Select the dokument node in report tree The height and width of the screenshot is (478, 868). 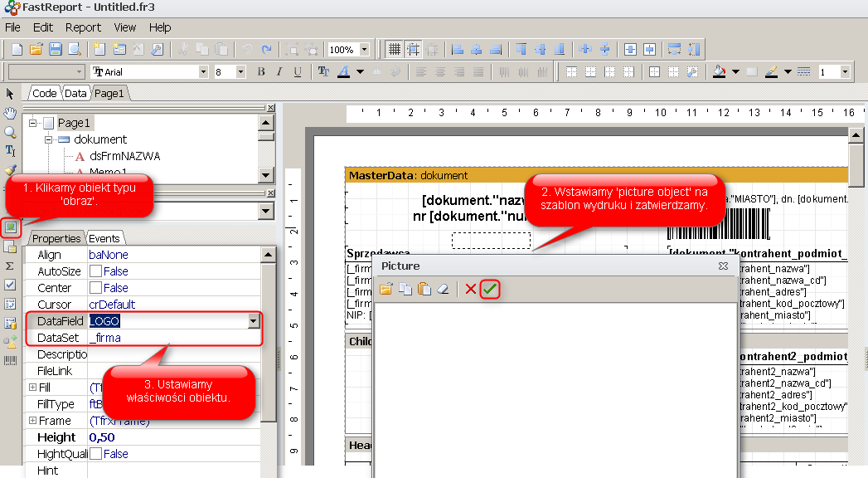click(x=100, y=139)
